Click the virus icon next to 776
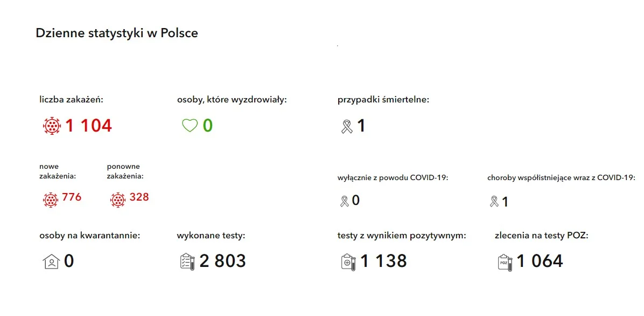 click(x=51, y=200)
